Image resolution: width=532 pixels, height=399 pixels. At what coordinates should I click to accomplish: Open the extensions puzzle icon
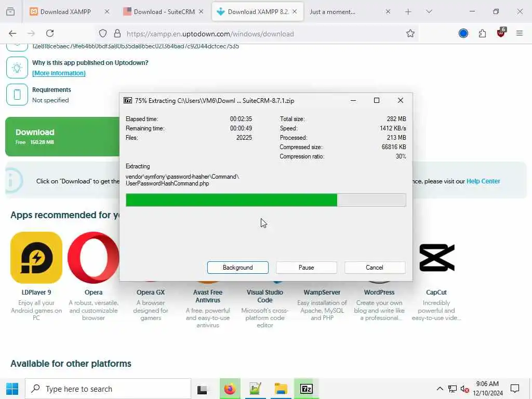tap(482, 33)
